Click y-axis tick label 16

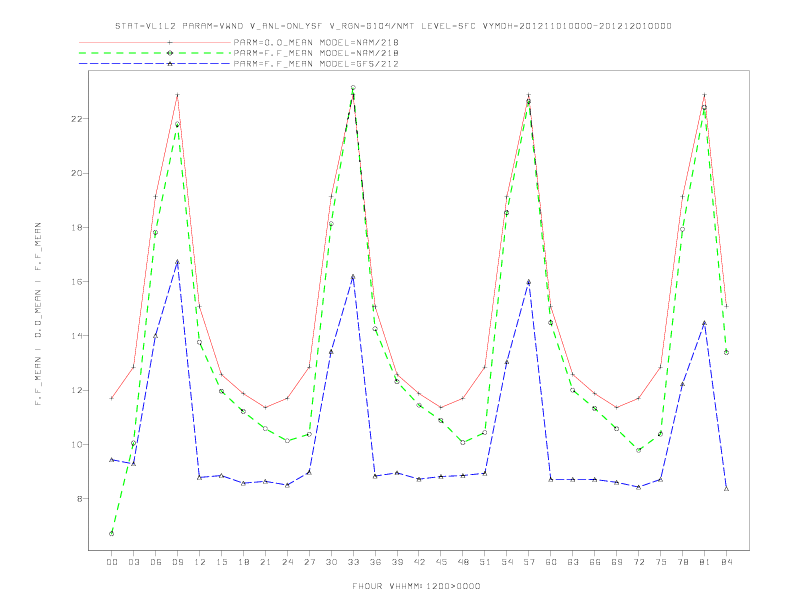pyautogui.click(x=77, y=282)
